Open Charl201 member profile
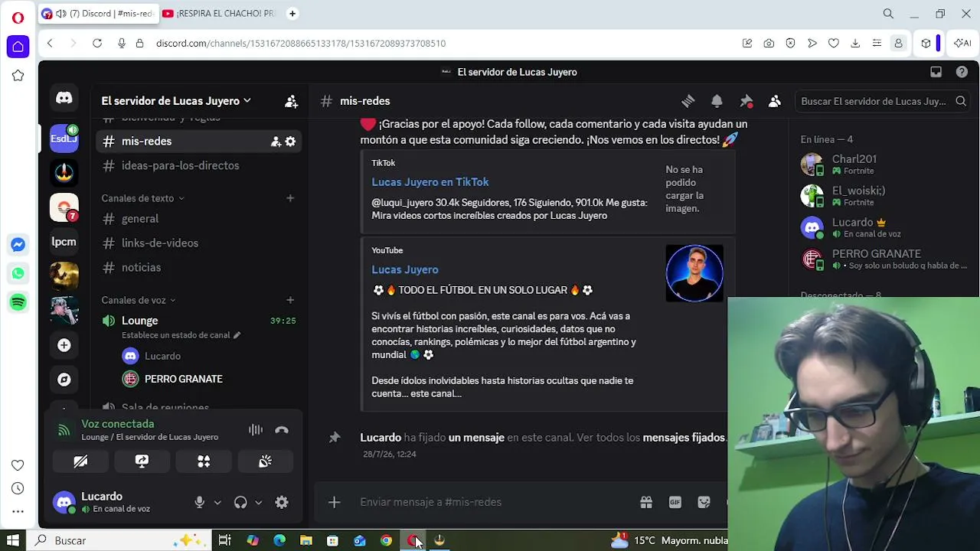The image size is (980, 551). pos(884,165)
